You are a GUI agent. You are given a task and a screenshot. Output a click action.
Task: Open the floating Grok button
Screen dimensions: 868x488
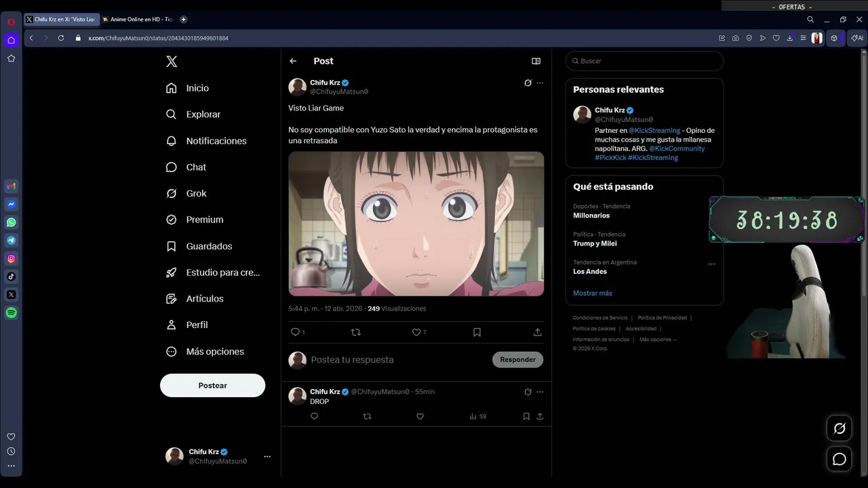(840, 428)
